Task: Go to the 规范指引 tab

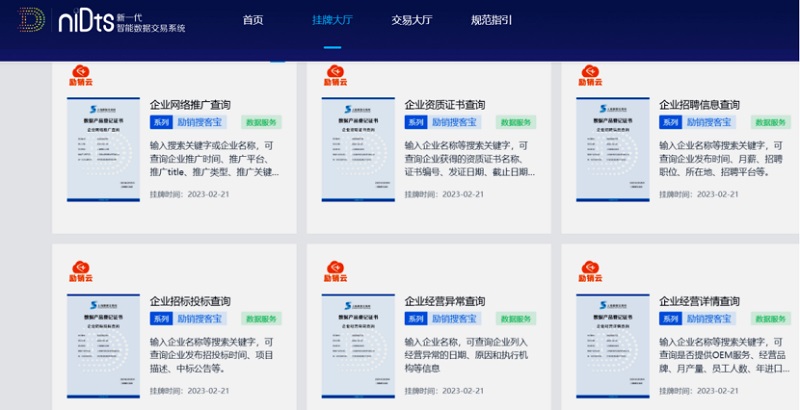Action: 491,20
